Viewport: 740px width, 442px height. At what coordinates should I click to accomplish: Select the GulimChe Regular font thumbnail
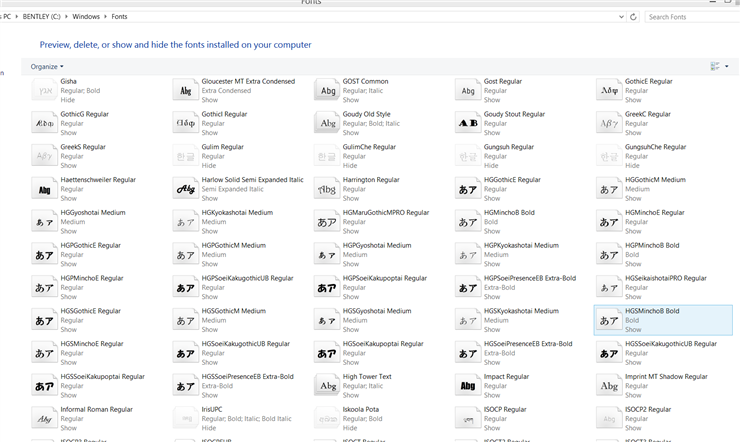click(x=327, y=156)
